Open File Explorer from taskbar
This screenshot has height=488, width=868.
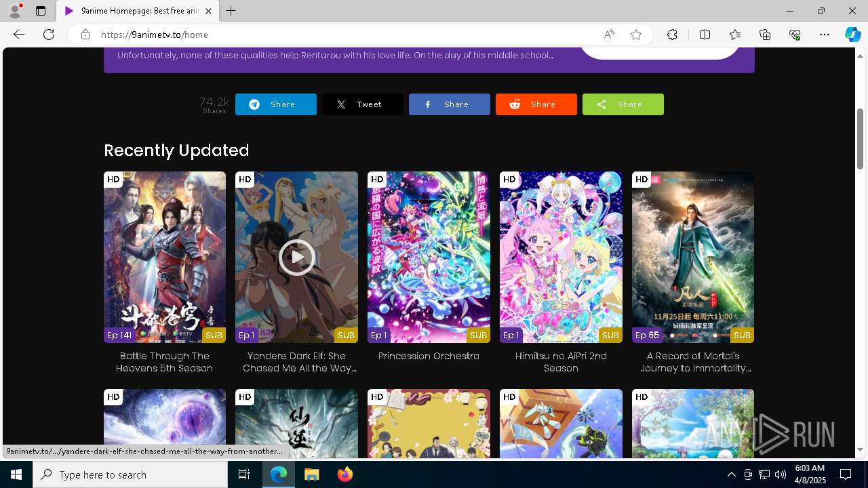[311, 474]
